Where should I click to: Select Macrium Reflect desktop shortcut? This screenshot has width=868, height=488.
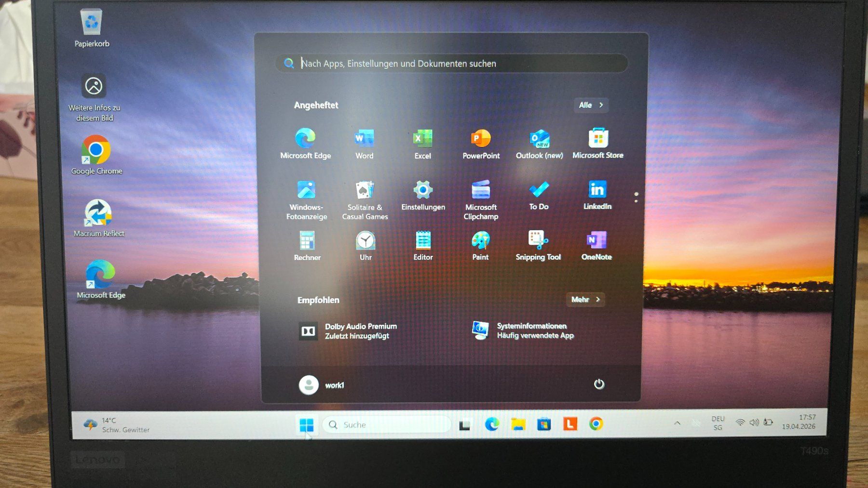click(99, 218)
